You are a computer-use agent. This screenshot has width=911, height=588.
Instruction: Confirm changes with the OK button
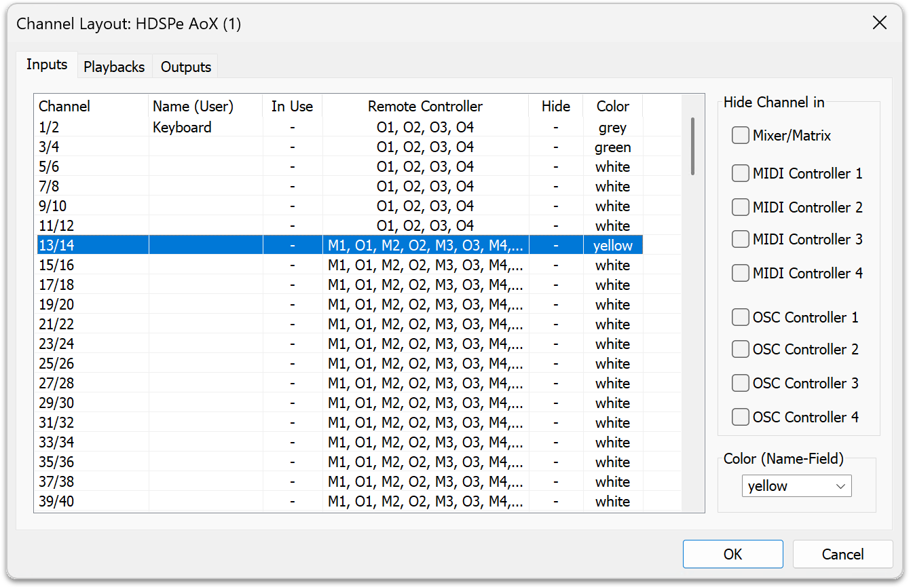[x=732, y=554]
